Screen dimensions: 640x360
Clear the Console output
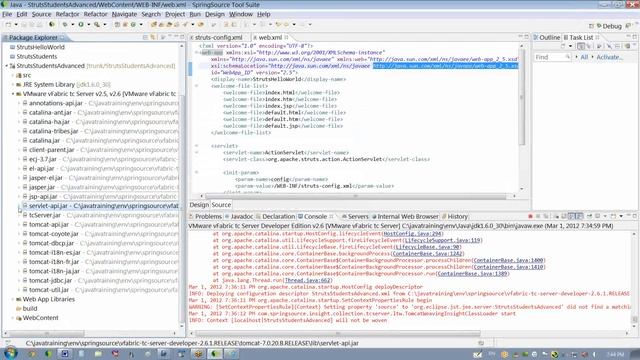(x=556, y=216)
